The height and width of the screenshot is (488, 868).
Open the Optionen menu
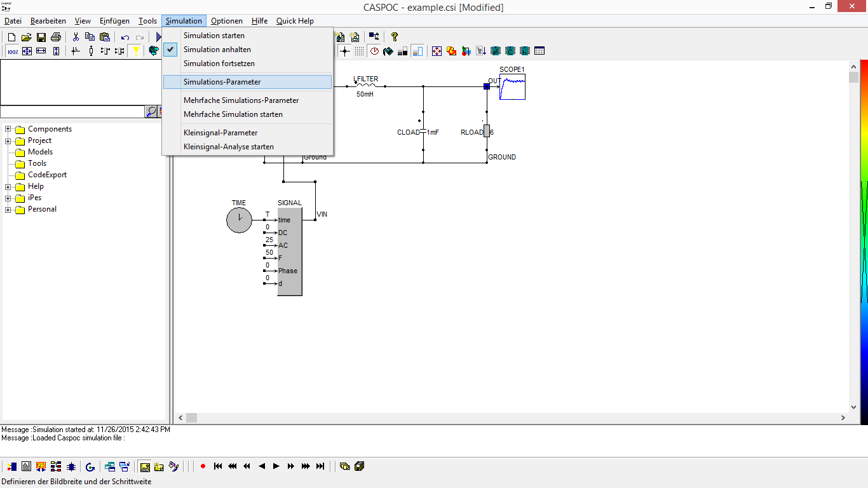(x=227, y=21)
